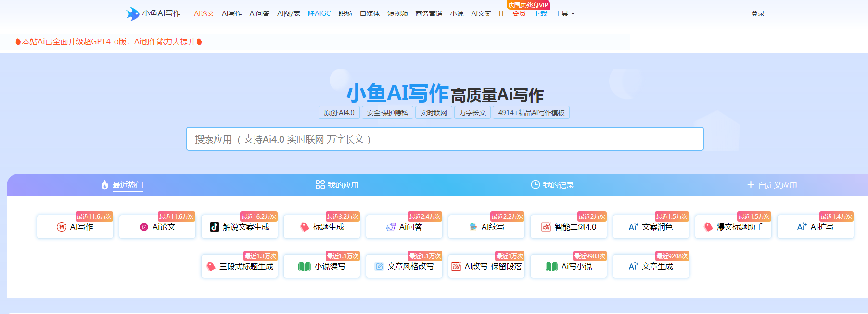Click the icon on AI改写-保留段落
This screenshot has height=314, width=868.
456,267
